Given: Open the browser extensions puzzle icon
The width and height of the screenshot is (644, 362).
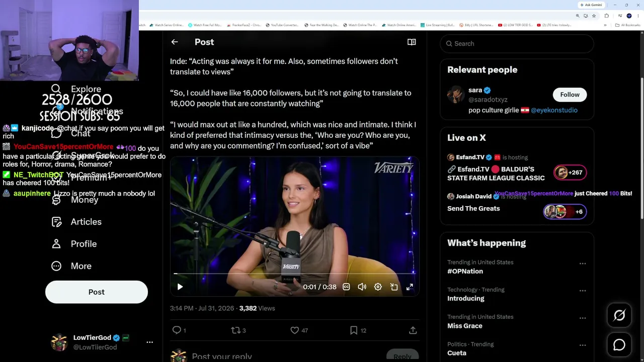Looking at the screenshot, I should click(606, 16).
